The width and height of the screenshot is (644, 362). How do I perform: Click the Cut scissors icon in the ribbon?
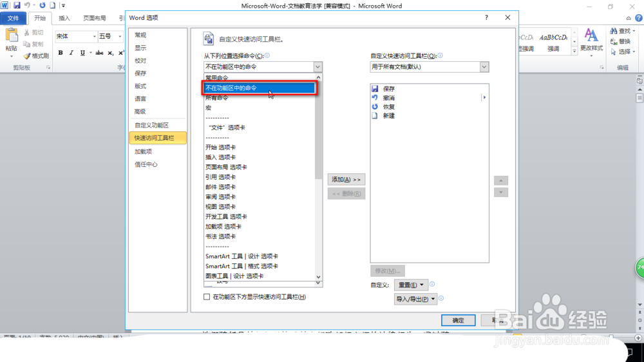tap(26, 32)
